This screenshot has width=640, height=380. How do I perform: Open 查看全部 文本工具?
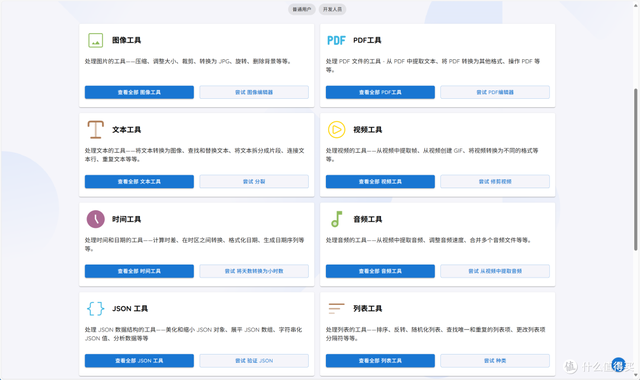pos(139,182)
